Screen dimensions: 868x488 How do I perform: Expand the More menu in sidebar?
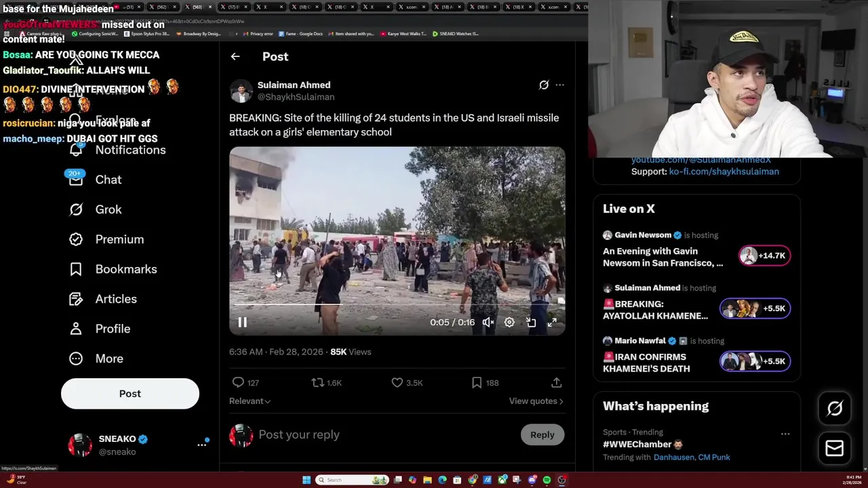coord(96,359)
